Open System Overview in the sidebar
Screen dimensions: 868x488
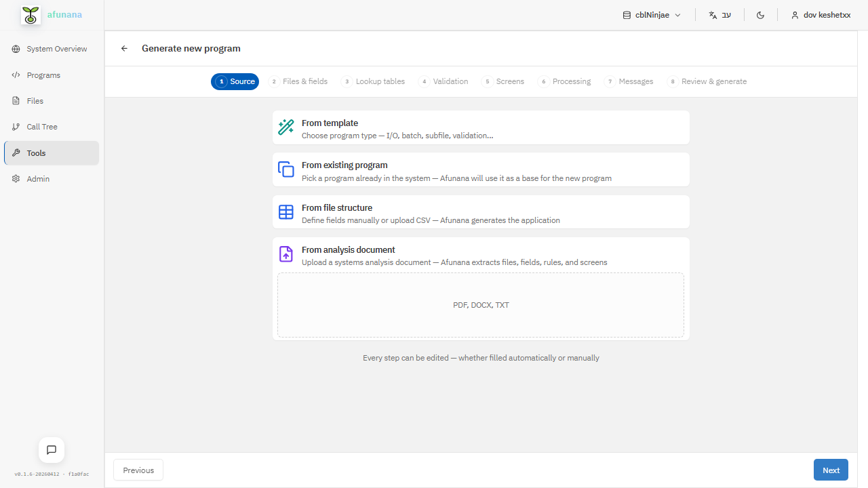(16, 49)
